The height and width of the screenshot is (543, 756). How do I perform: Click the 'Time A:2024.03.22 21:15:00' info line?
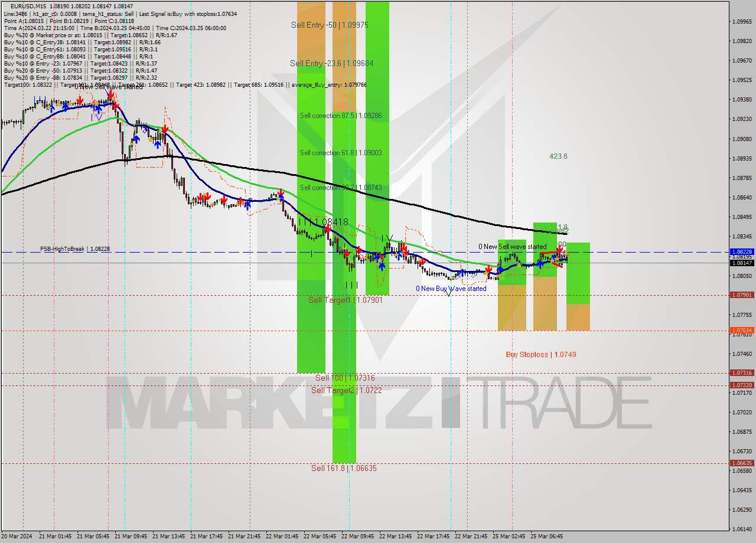point(115,28)
